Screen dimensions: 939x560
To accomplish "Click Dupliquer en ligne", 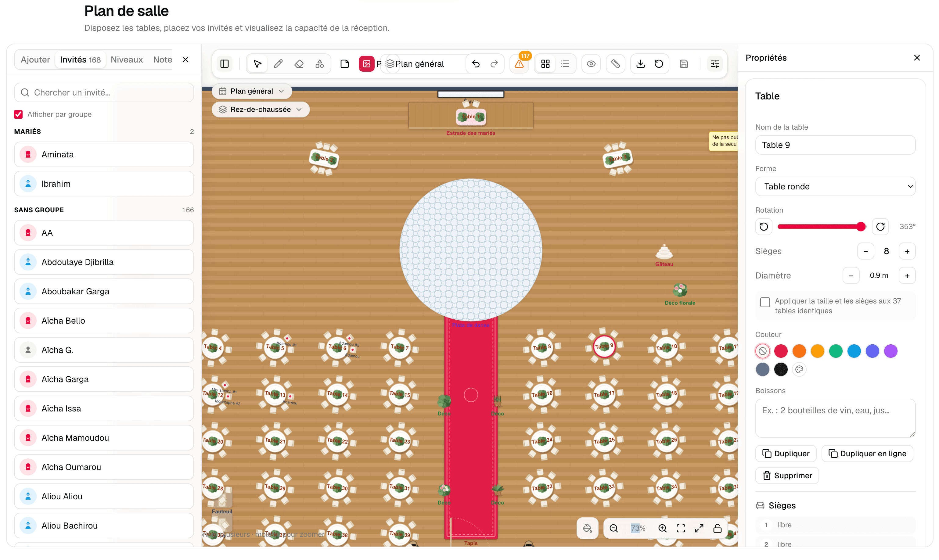I will pos(867,454).
